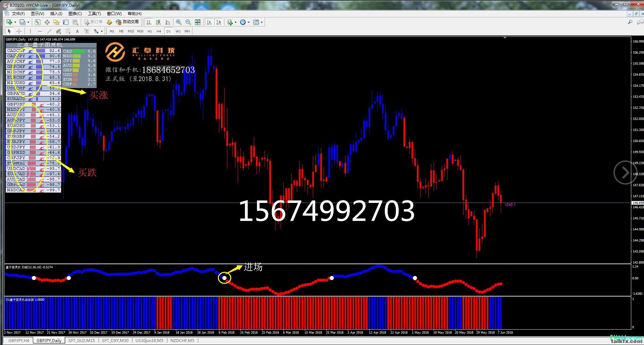This screenshot has width=644, height=345.
Task: Click the 新订单 new order button
Action: (x=93, y=22)
